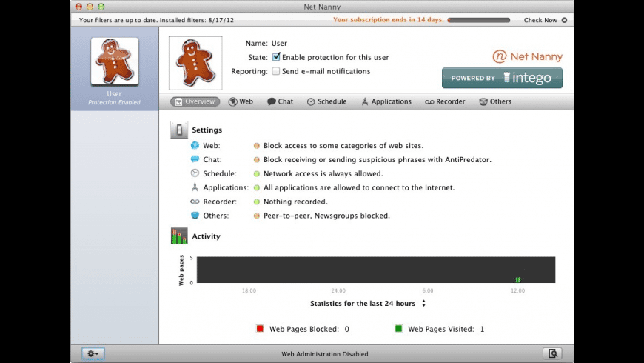Click the Recorder tape icon in Settings
Viewport: 644px width, 363px height.
(195, 202)
